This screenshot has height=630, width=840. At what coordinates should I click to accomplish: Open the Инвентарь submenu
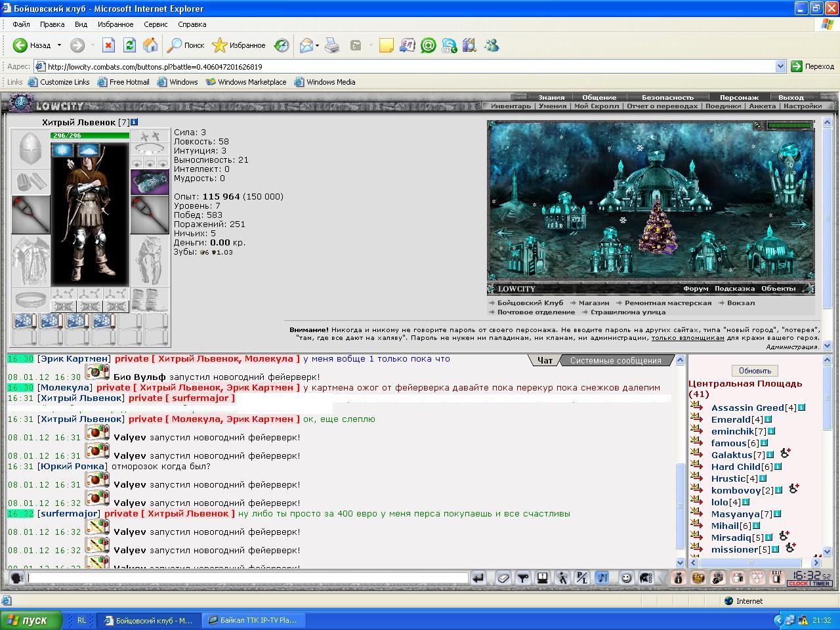511,106
